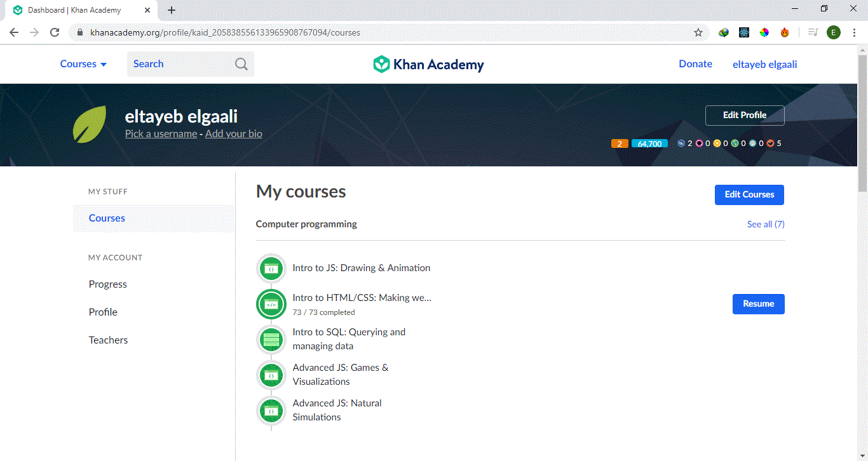Viewport: 868px width, 461px height.
Task: Open See all (7) link
Action: point(766,224)
